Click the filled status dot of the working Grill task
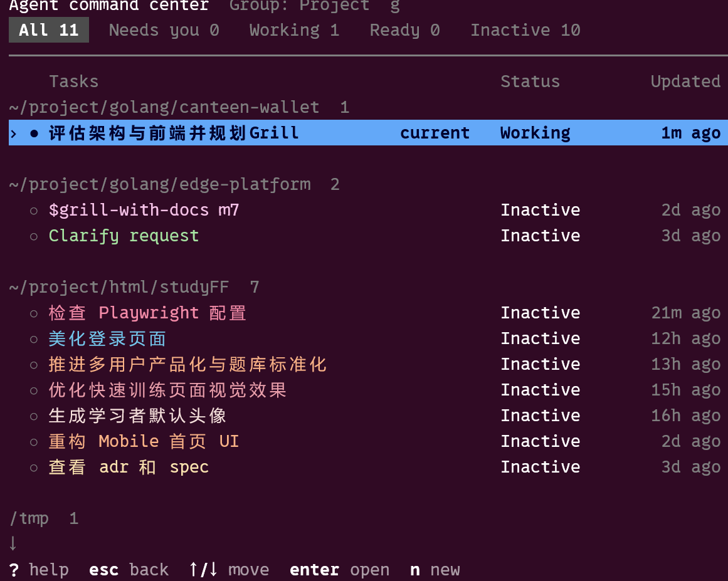Screen dimensions: 728x581 pyautogui.click(x=34, y=133)
